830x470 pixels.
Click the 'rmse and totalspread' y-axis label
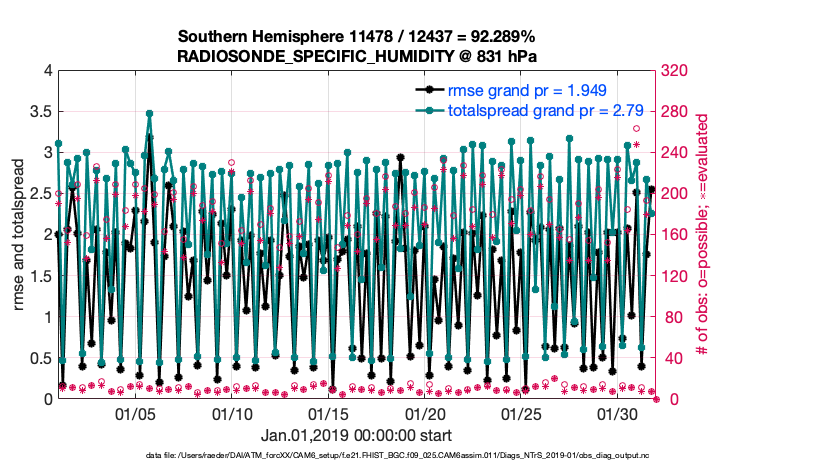20,235
